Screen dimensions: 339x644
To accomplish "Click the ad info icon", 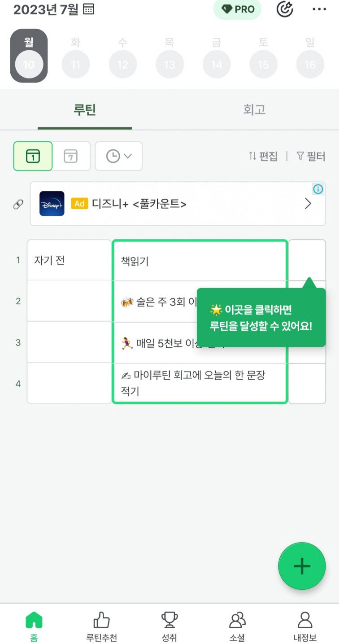I will 318,189.
